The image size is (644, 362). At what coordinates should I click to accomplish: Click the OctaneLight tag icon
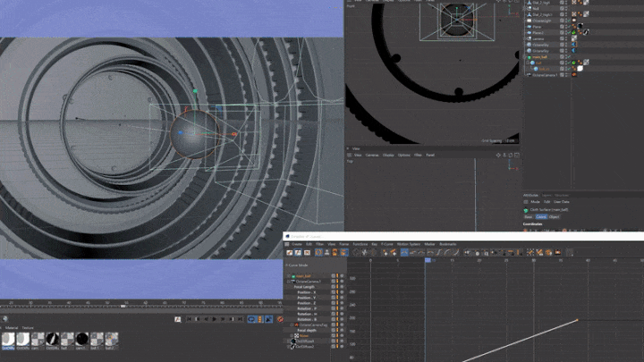[574, 20]
